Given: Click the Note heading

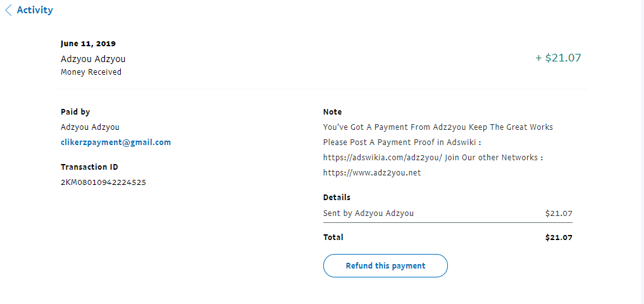Looking at the screenshot, I should click(x=332, y=111).
